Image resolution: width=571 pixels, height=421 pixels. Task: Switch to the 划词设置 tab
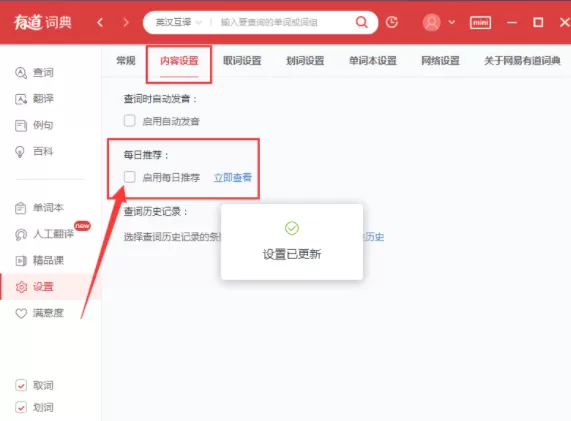click(x=305, y=61)
